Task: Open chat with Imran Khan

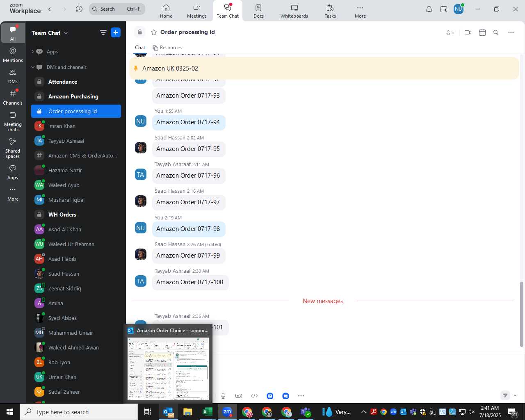Action: pos(76,126)
